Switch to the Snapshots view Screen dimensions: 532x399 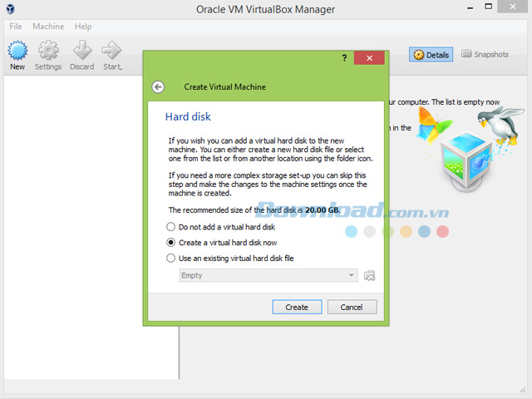[485, 54]
